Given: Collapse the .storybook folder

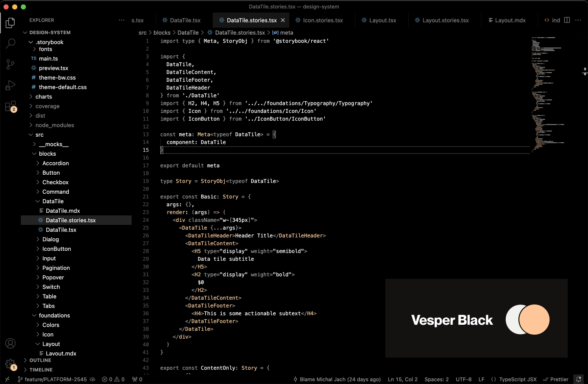Looking at the screenshot, I should [x=76, y=42].
